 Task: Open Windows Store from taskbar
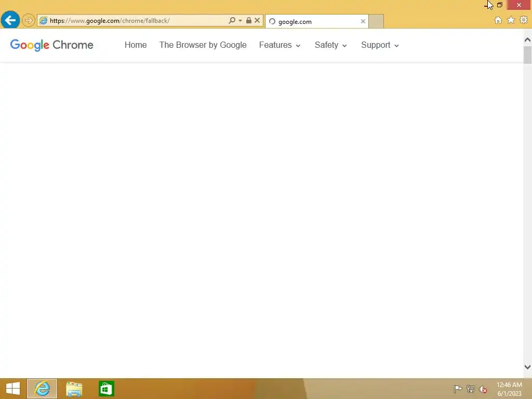point(106,389)
